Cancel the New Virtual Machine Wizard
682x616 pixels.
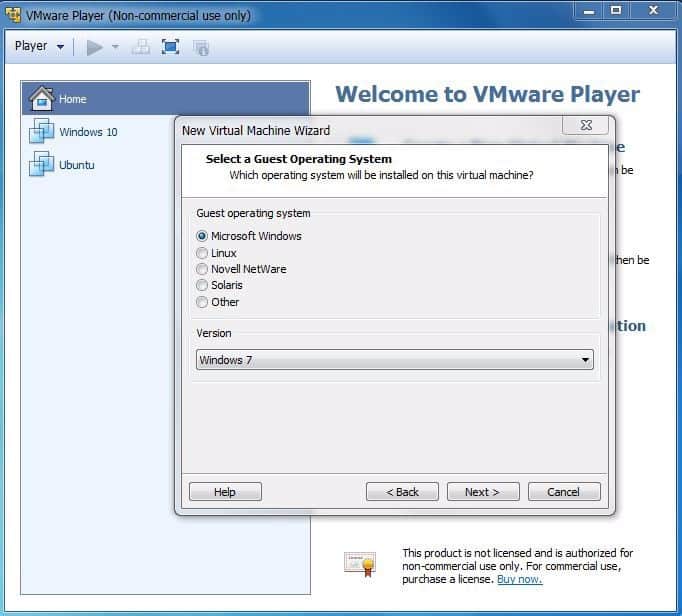click(x=564, y=492)
